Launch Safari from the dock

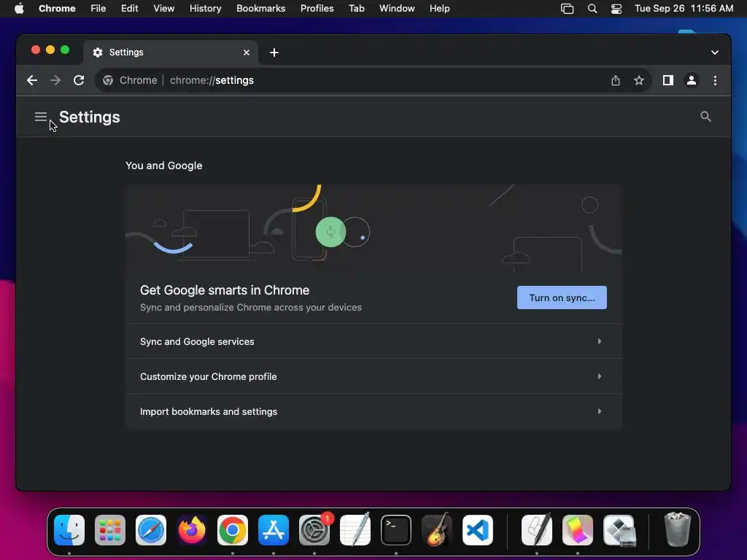[151, 530]
